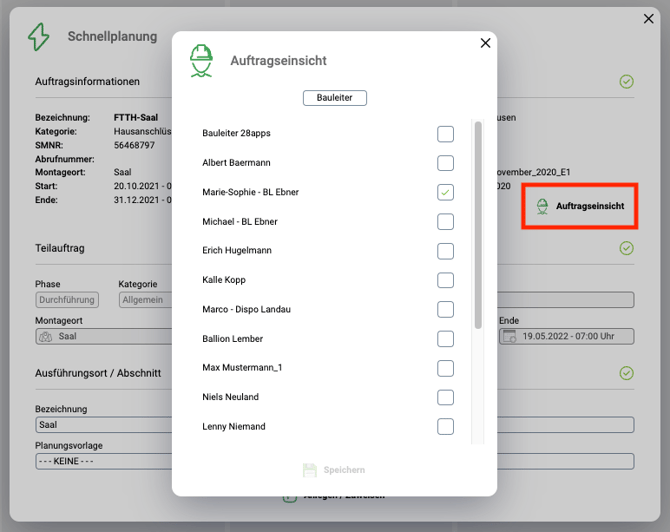This screenshot has height=532, width=670.
Task: Select checkbox for Max Mustermann_1
Action: click(x=445, y=368)
